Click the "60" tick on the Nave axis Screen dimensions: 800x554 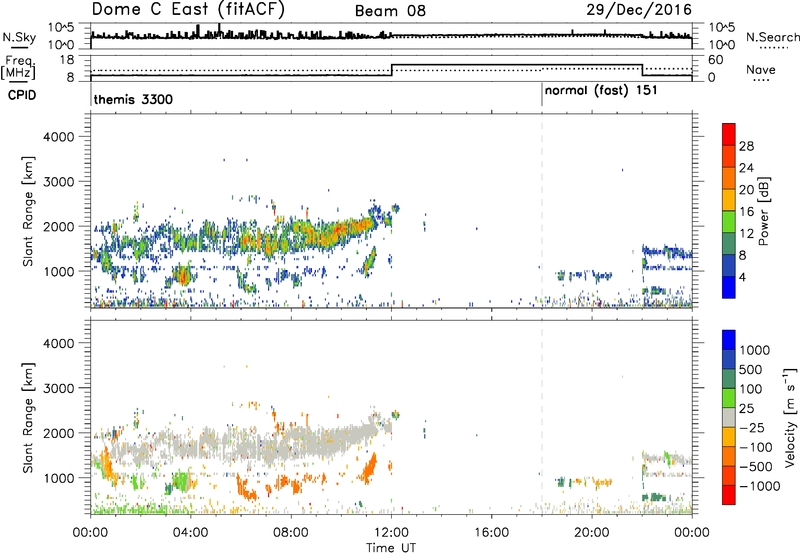pos(716,60)
